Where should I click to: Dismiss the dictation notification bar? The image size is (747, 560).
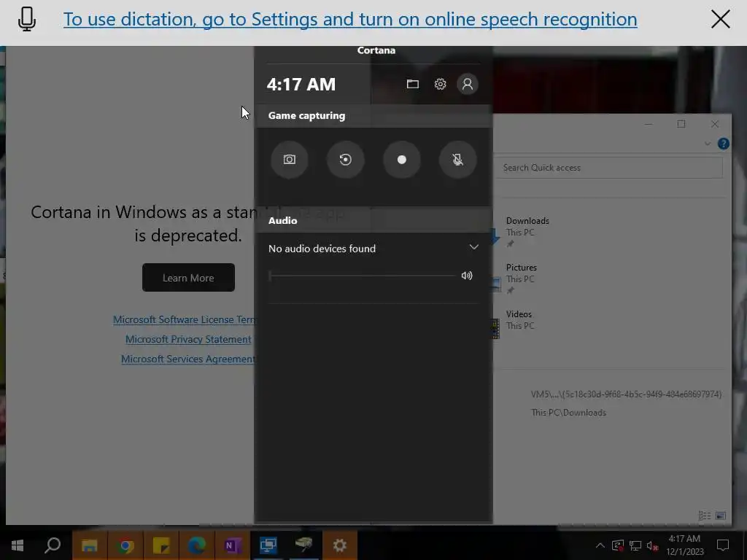pyautogui.click(x=720, y=20)
